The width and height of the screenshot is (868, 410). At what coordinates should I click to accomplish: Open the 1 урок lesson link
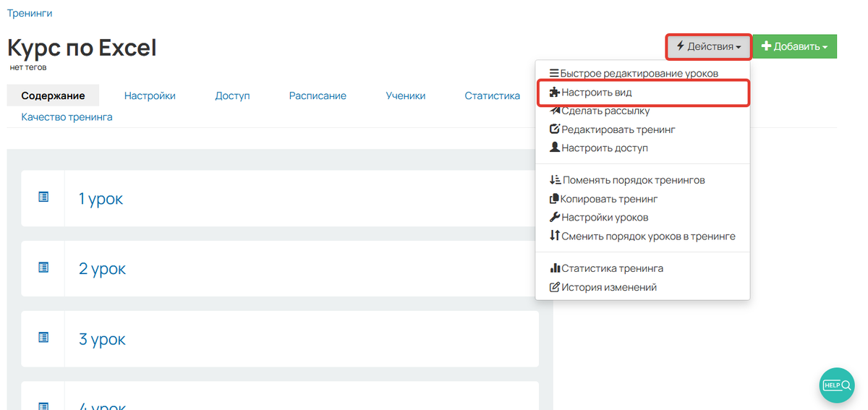(101, 198)
